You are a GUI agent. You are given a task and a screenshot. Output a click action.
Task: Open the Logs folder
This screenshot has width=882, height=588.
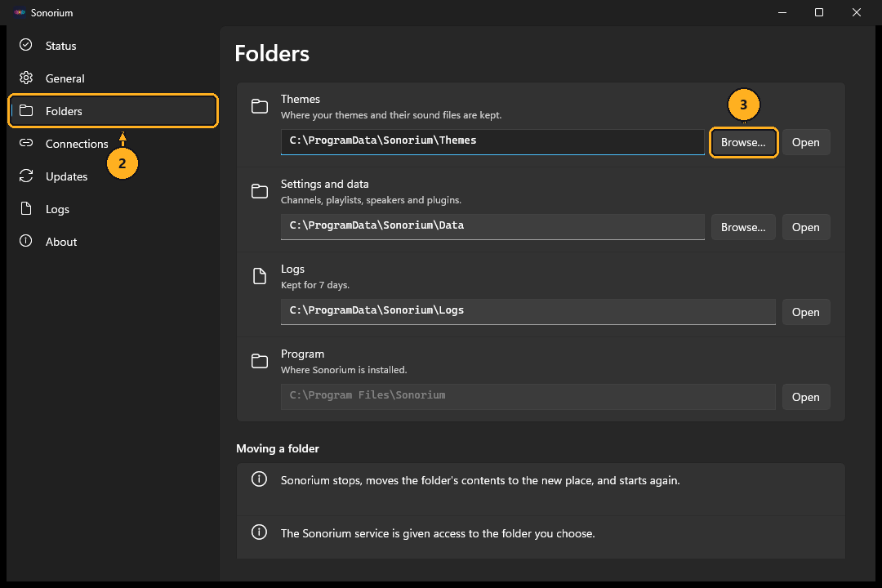click(x=805, y=312)
